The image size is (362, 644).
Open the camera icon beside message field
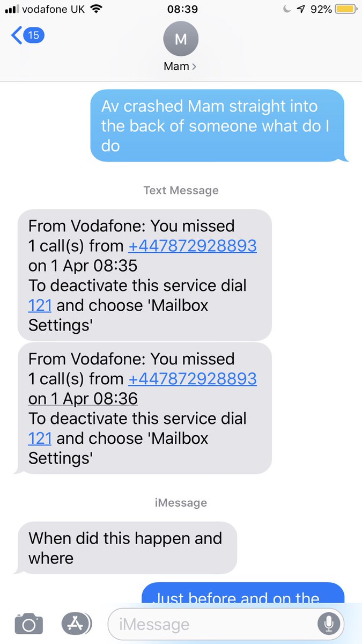coord(28,624)
